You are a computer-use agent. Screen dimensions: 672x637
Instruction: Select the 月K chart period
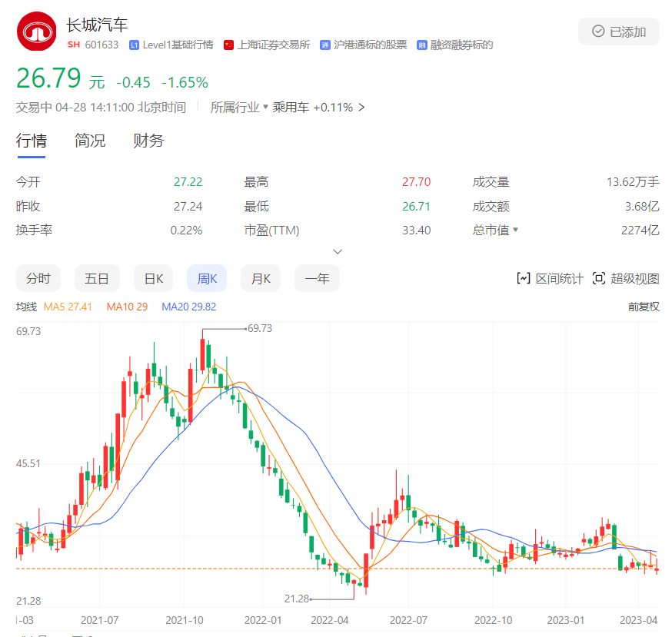(261, 278)
